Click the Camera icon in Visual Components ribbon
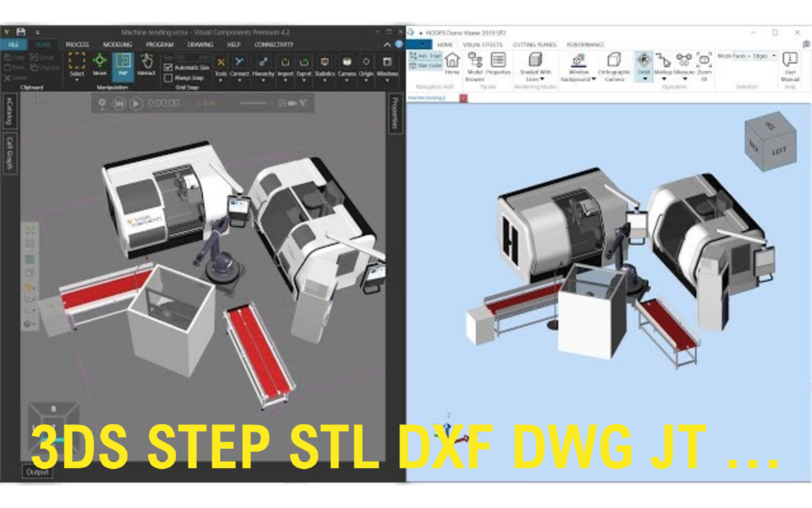 (x=347, y=62)
